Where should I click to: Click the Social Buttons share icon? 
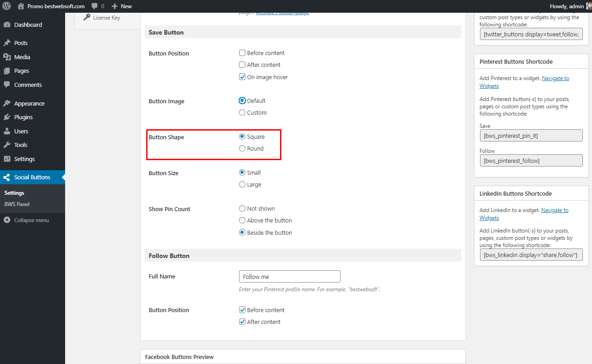click(7, 177)
